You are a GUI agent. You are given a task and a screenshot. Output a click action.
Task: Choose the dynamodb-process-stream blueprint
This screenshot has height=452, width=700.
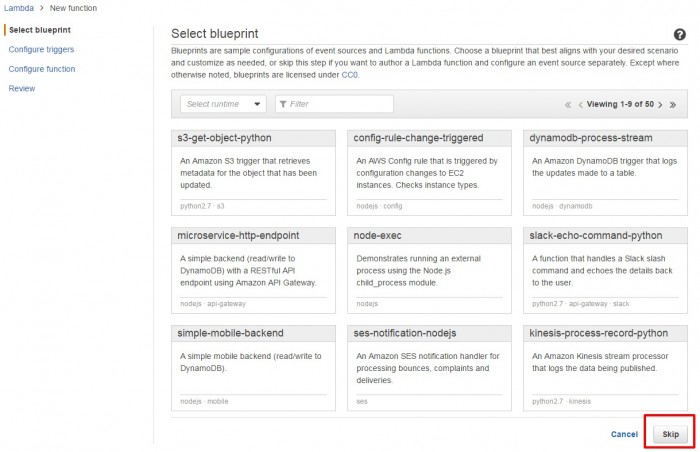pyautogui.click(x=605, y=173)
